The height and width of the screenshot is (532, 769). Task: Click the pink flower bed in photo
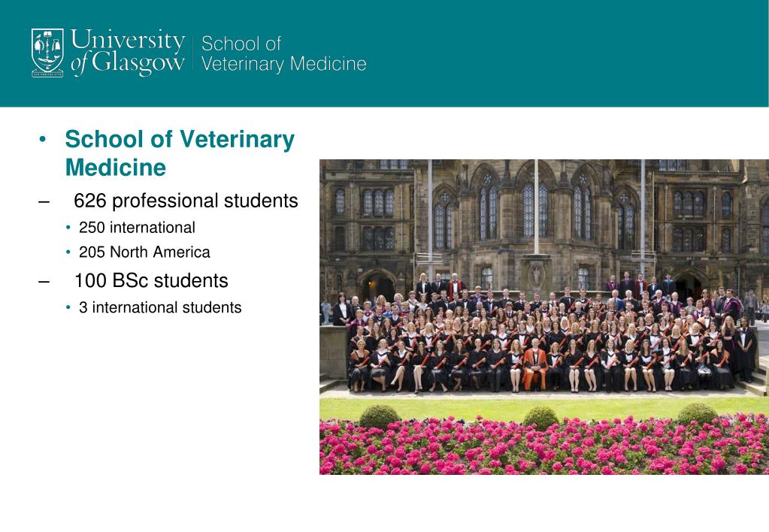(x=544, y=446)
